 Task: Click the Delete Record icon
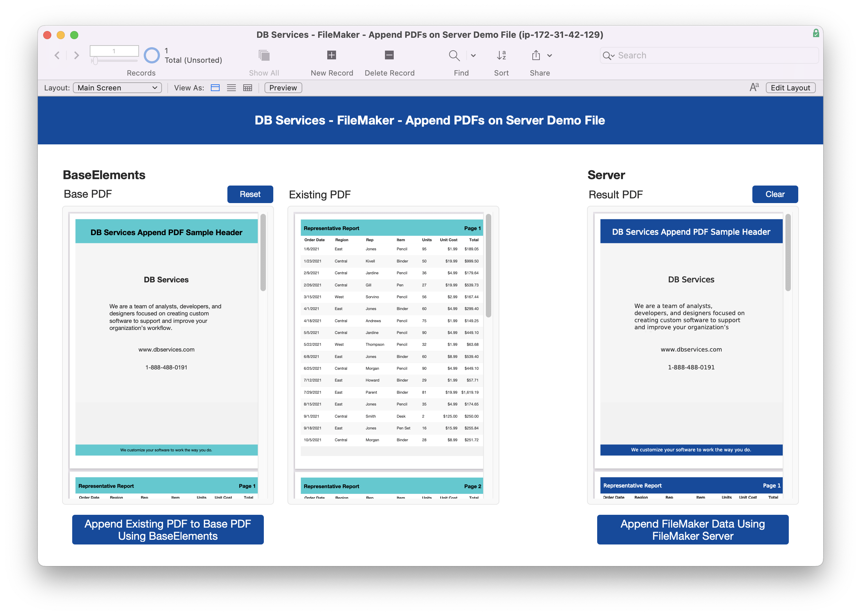click(388, 55)
